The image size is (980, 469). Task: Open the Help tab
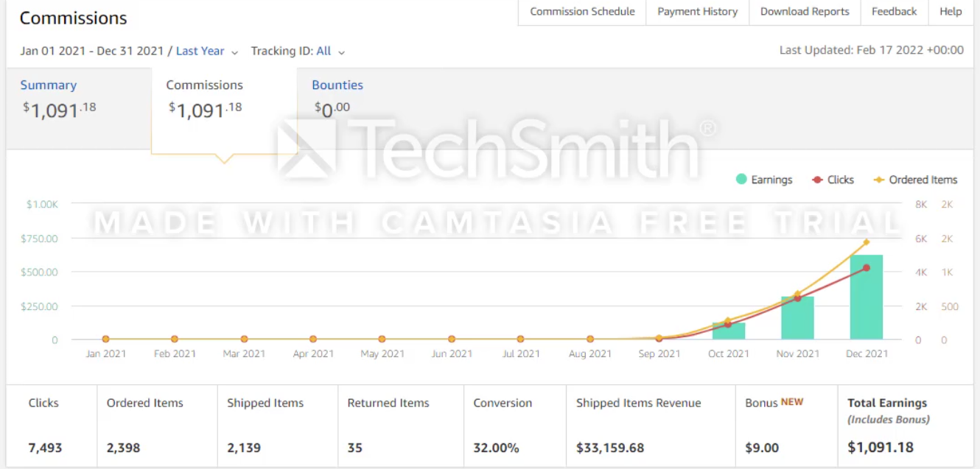click(951, 12)
